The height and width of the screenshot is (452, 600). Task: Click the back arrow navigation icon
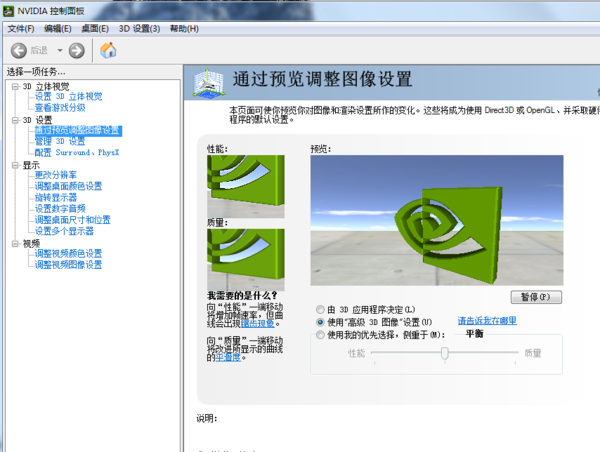pos(18,51)
